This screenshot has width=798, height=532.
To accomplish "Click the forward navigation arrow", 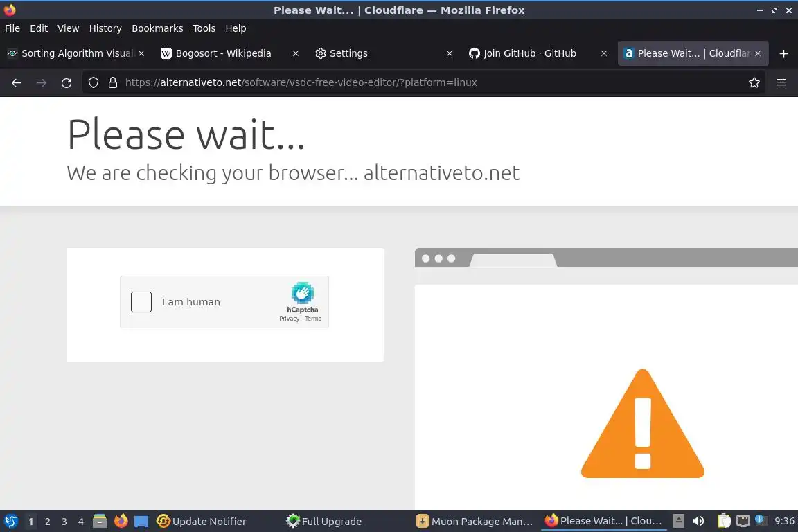I will point(42,82).
